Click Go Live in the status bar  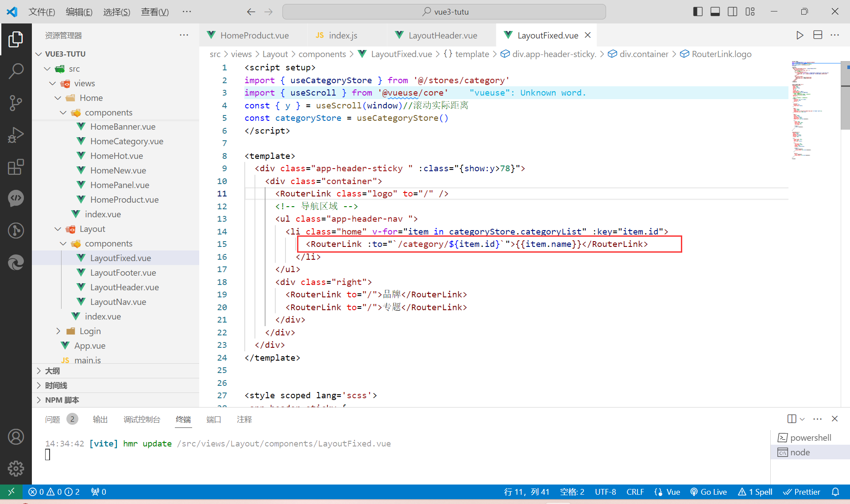[x=708, y=492]
